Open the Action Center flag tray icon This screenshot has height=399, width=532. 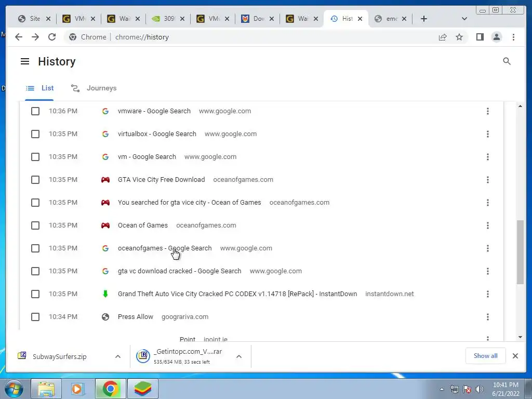pos(467,389)
